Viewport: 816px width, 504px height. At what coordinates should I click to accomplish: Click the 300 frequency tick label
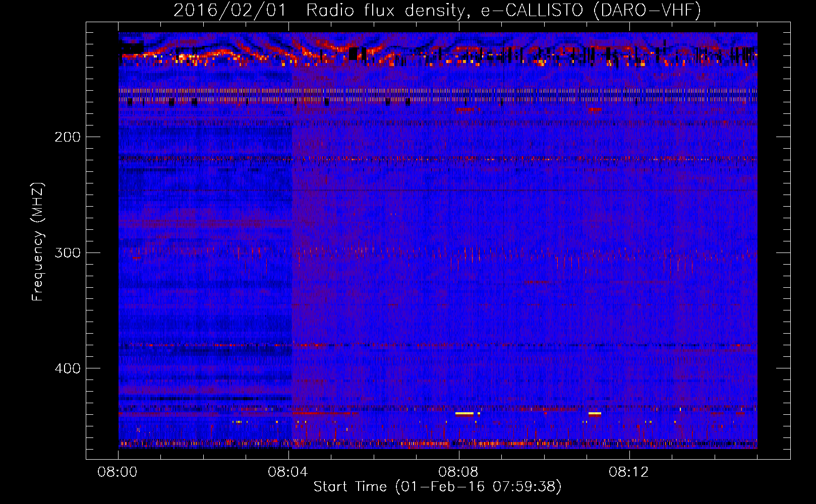68,253
